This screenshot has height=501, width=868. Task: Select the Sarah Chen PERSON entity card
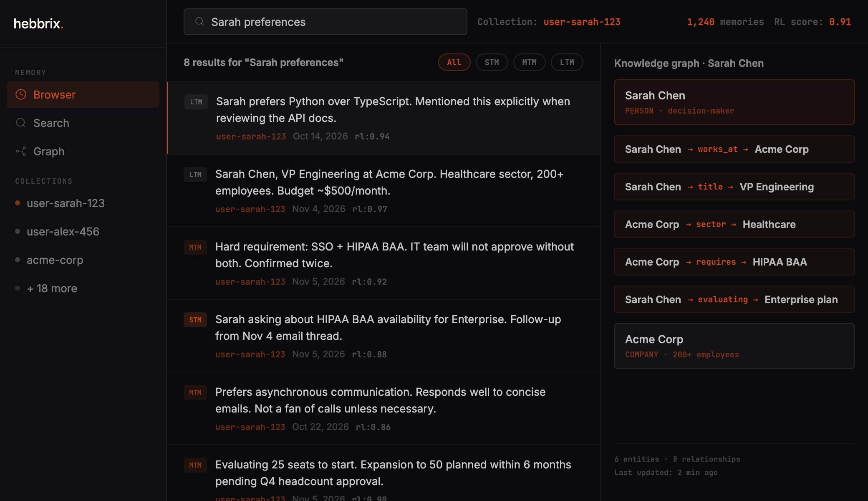[734, 102]
